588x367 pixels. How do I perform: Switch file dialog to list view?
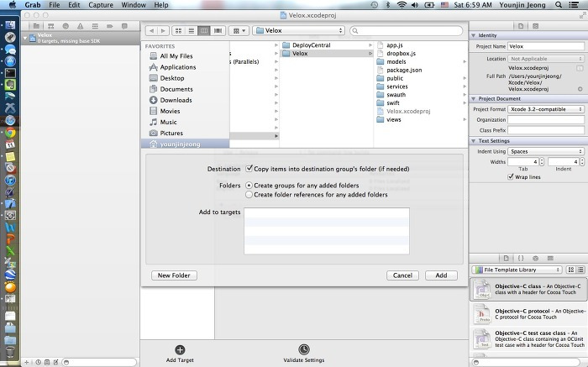point(192,31)
